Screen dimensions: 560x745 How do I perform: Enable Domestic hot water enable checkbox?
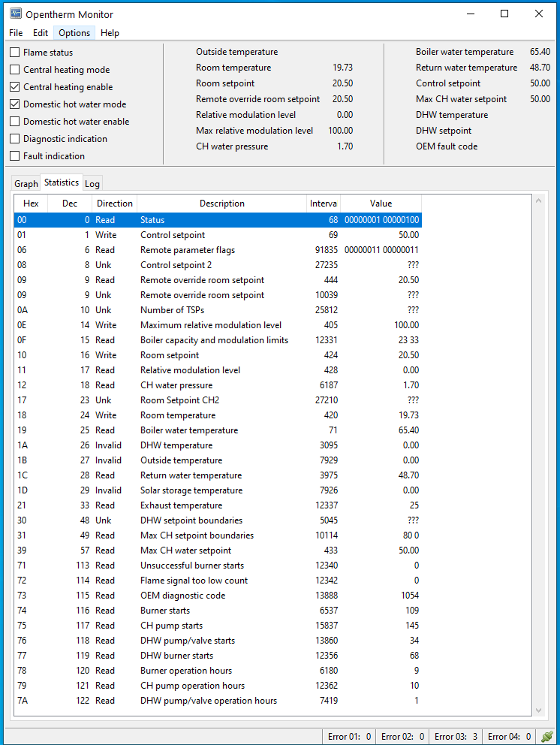(x=15, y=122)
